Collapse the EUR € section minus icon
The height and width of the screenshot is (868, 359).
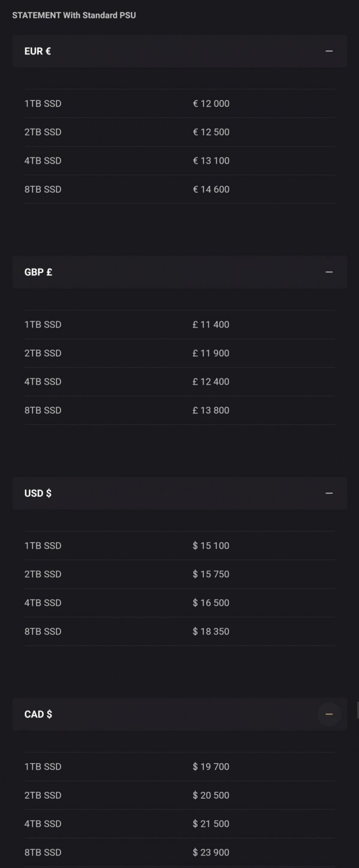(x=329, y=51)
